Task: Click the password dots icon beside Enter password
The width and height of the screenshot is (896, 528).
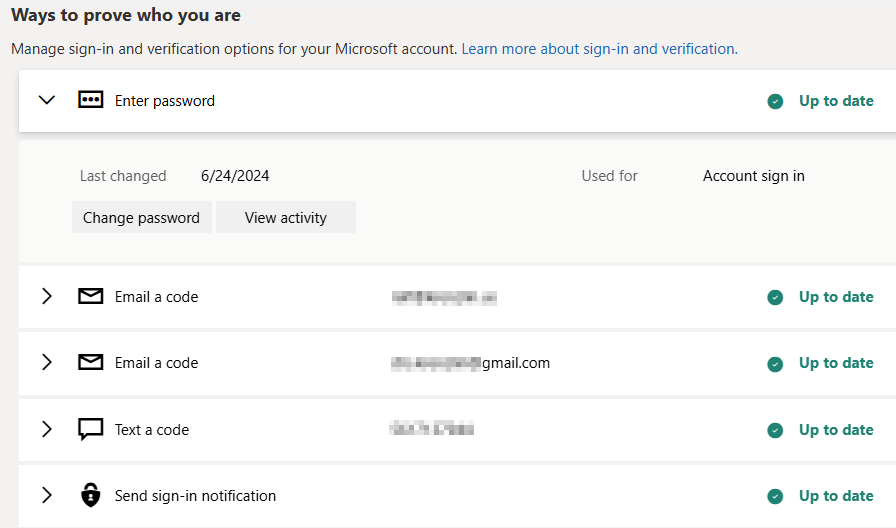Action: [x=91, y=100]
